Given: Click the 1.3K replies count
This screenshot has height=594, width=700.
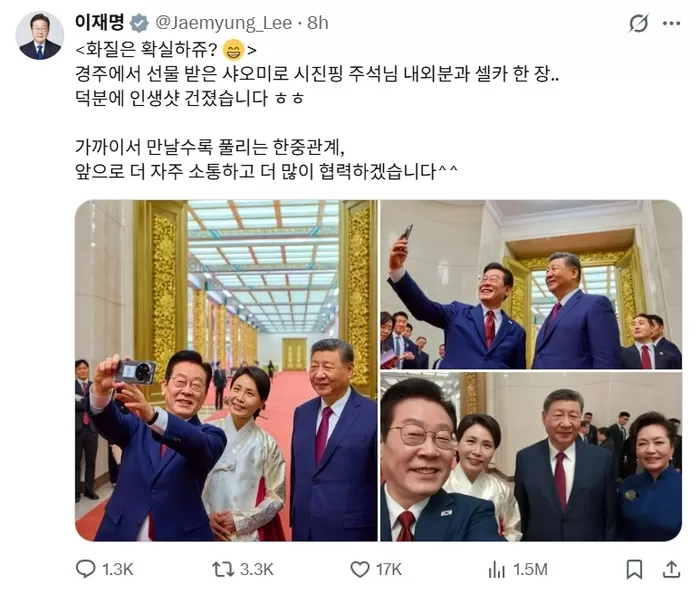Looking at the screenshot, I should pyautogui.click(x=118, y=569).
